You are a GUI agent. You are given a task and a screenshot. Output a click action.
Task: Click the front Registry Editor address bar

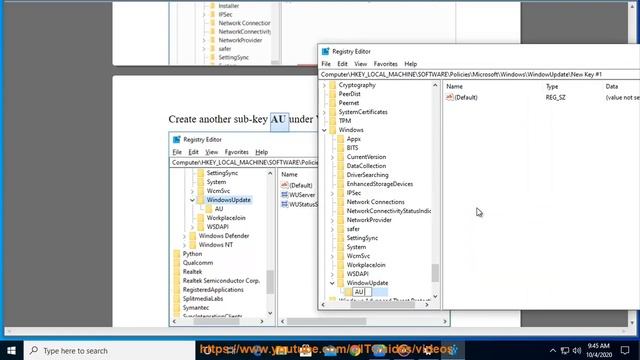pyautogui.click(x=478, y=74)
